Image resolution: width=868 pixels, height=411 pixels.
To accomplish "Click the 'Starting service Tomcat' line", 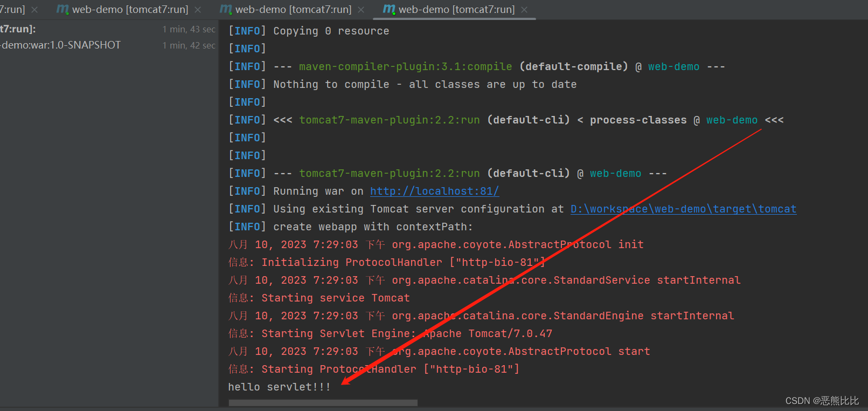I will 336,298.
